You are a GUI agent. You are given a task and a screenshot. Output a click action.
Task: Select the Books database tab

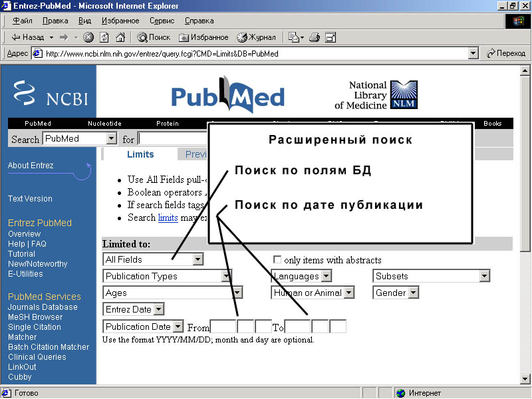coord(493,124)
